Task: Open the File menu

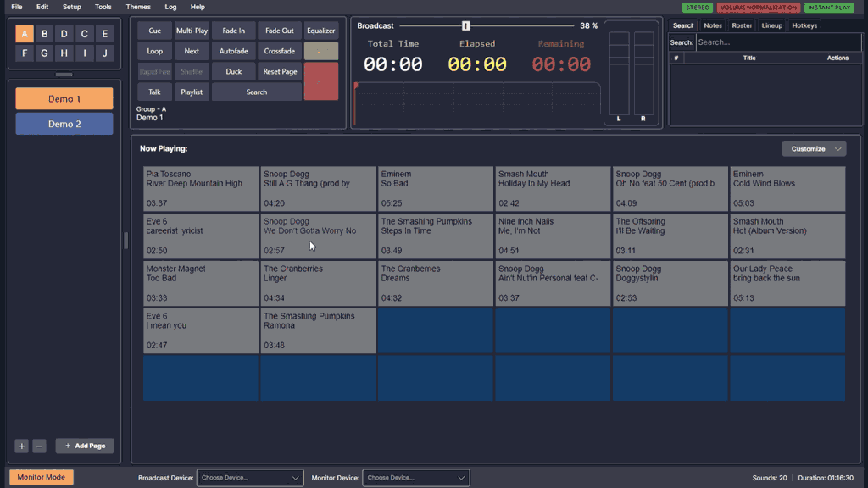Action: [17, 7]
